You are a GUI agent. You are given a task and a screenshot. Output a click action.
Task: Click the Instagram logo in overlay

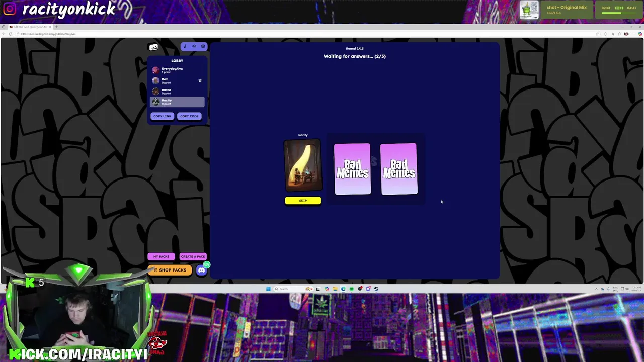(x=9, y=9)
